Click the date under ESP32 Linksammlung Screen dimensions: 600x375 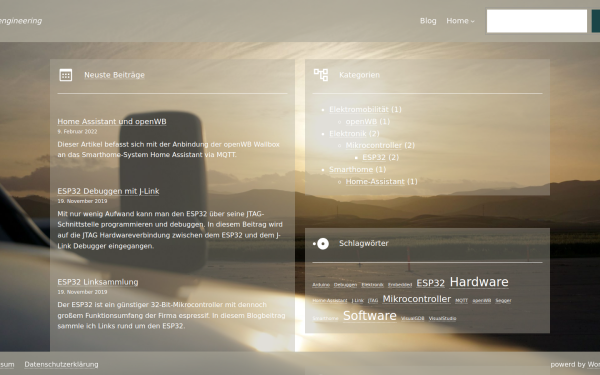82,292
